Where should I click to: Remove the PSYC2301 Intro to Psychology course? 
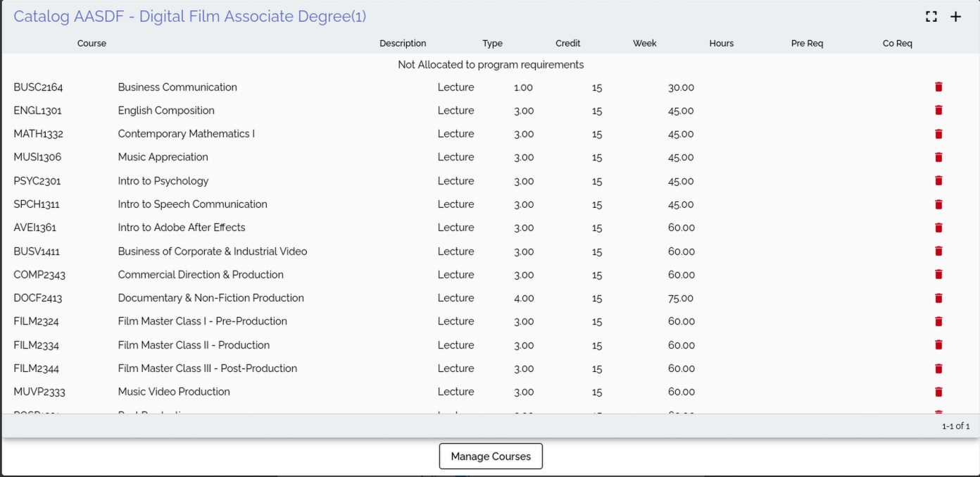tap(938, 181)
